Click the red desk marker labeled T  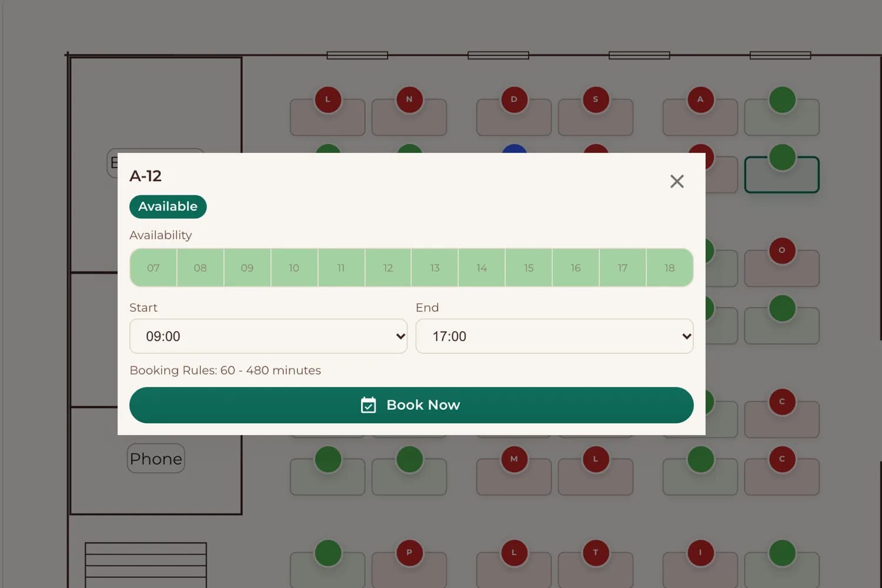(x=596, y=553)
